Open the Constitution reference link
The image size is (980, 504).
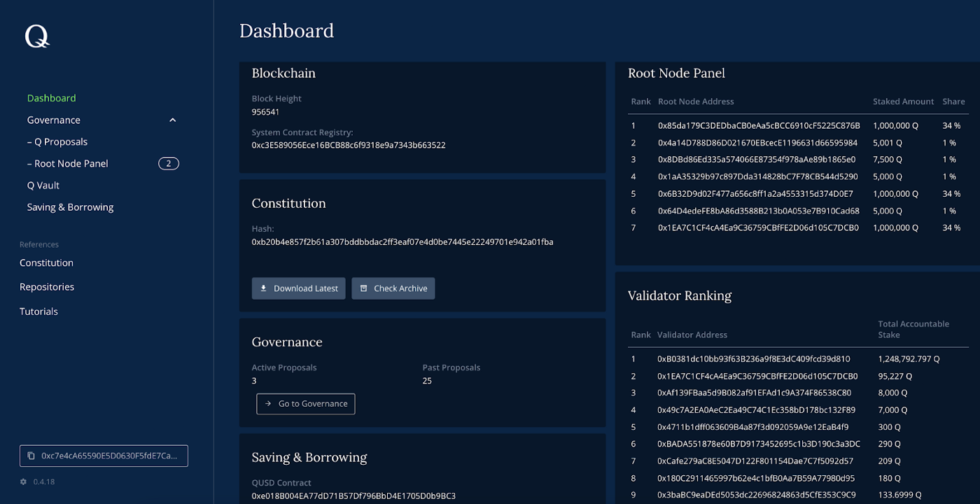pyautogui.click(x=46, y=263)
